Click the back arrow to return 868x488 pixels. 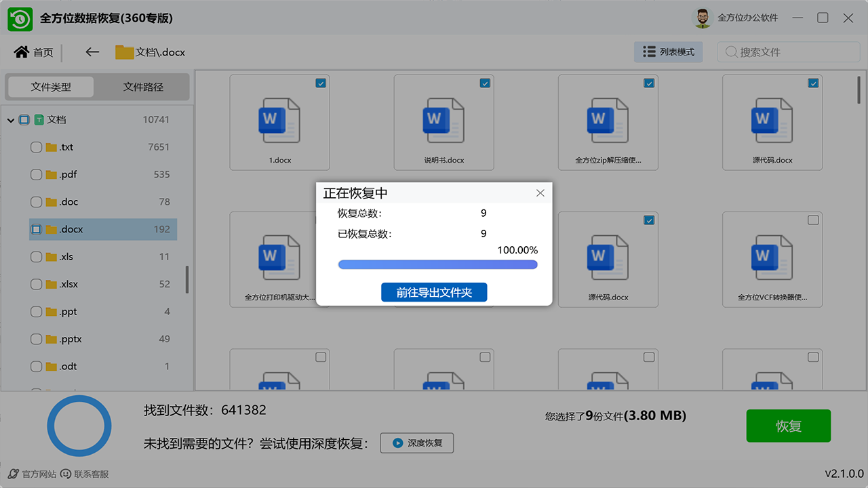click(x=92, y=52)
